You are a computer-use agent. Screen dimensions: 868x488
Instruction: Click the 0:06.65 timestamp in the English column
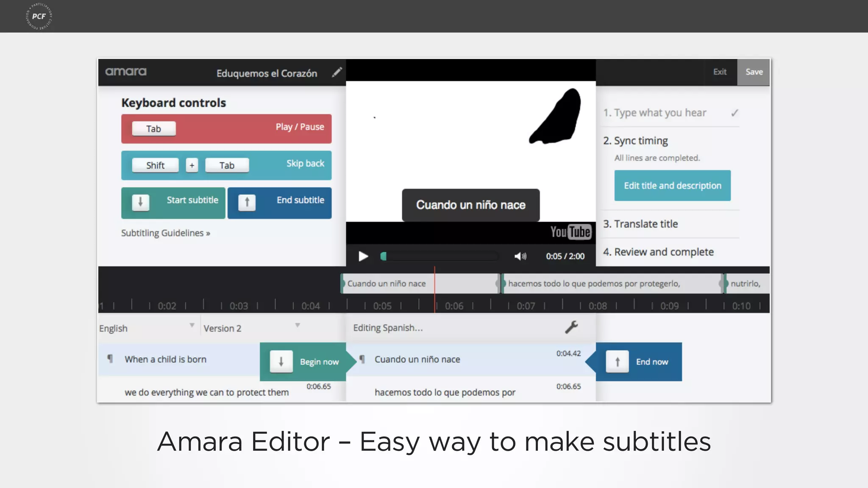[x=319, y=386]
